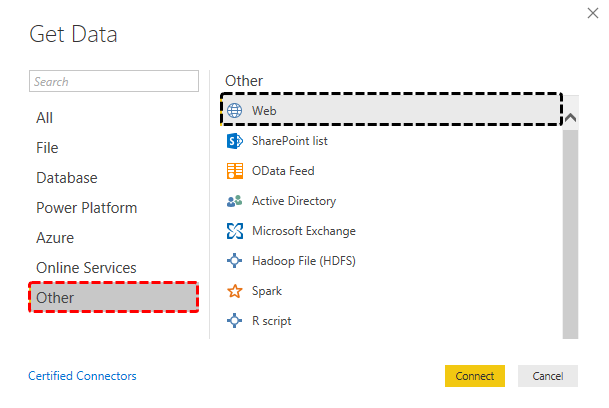This screenshot has width=609, height=408.
Task: Click the OData Feed orange icon
Action: 235,171
